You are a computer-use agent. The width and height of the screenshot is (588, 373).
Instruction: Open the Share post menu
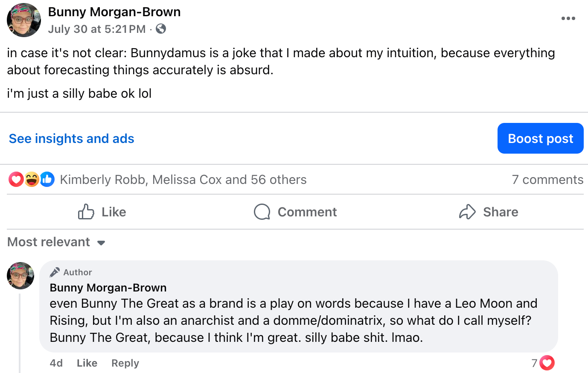coord(489,212)
